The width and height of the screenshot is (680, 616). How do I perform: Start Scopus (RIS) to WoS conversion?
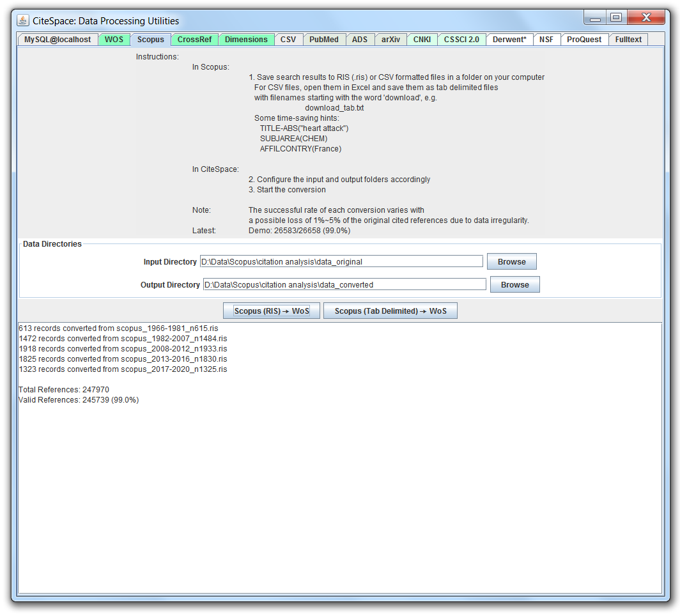click(272, 311)
